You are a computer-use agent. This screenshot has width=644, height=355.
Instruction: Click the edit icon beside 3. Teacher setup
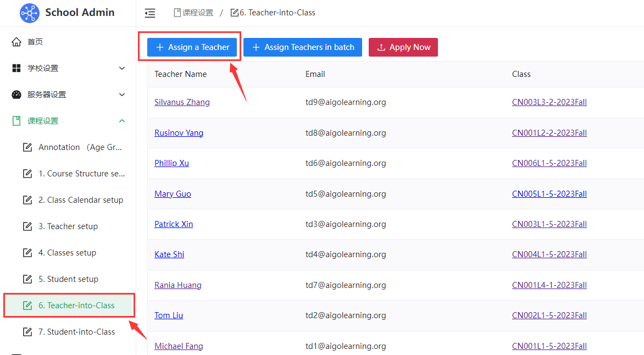pyautogui.click(x=27, y=226)
